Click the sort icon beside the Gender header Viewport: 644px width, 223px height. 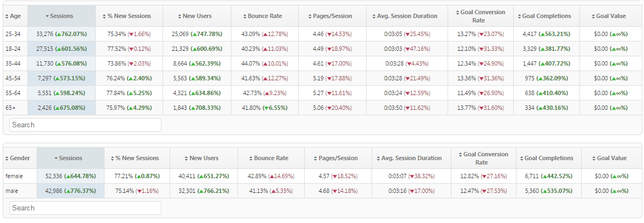[x=7, y=159]
